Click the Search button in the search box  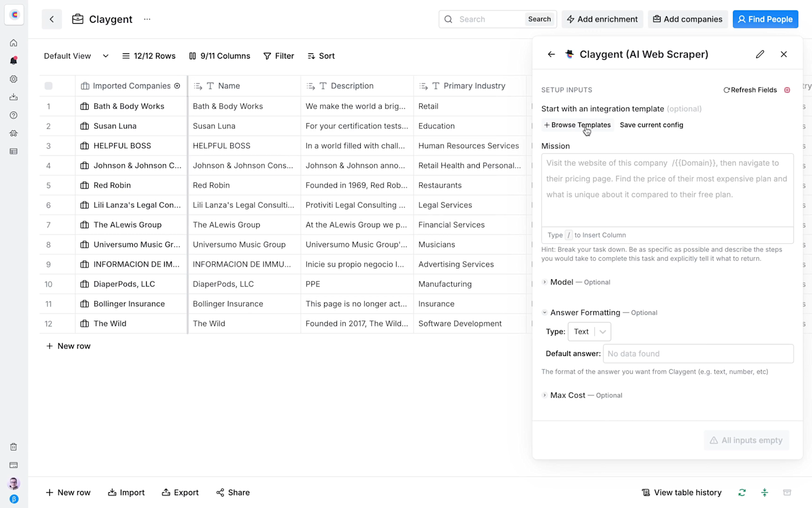539,19
